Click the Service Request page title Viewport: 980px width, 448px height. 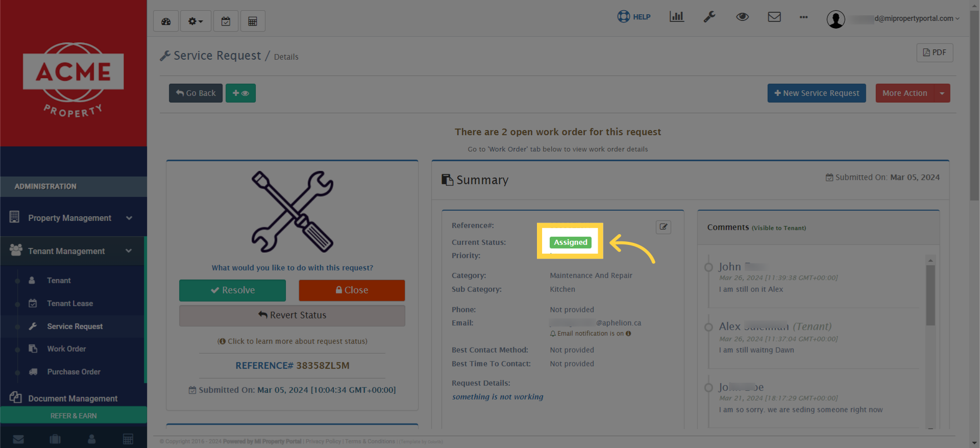click(217, 56)
